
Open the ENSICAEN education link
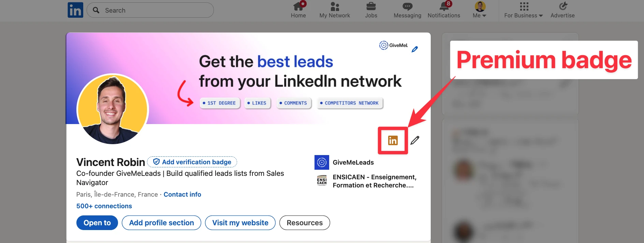point(375,181)
